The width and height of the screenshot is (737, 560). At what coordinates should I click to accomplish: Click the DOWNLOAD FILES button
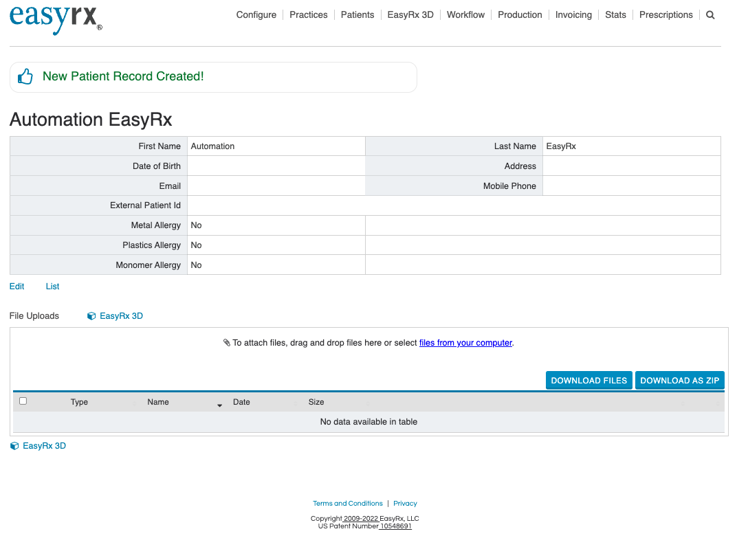pos(588,381)
